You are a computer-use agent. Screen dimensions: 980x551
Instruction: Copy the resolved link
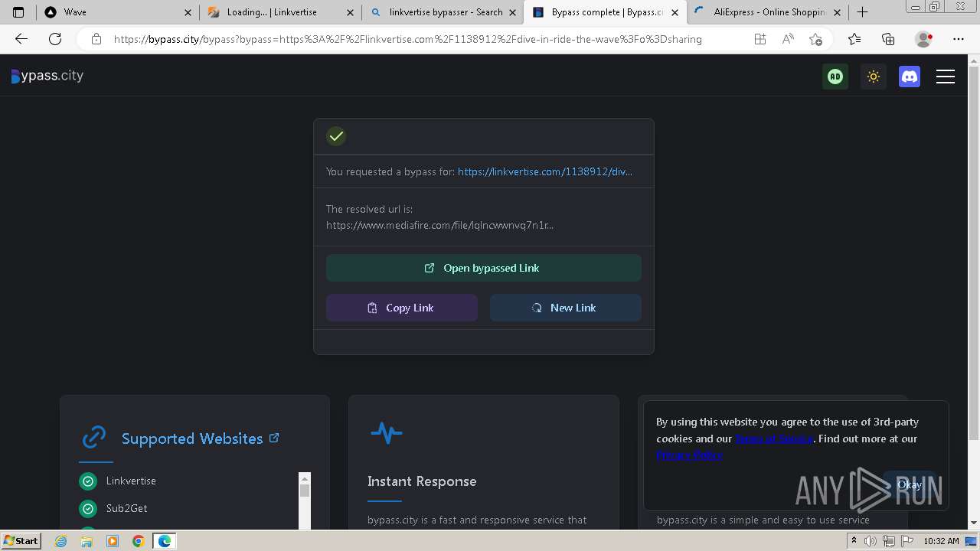(402, 308)
